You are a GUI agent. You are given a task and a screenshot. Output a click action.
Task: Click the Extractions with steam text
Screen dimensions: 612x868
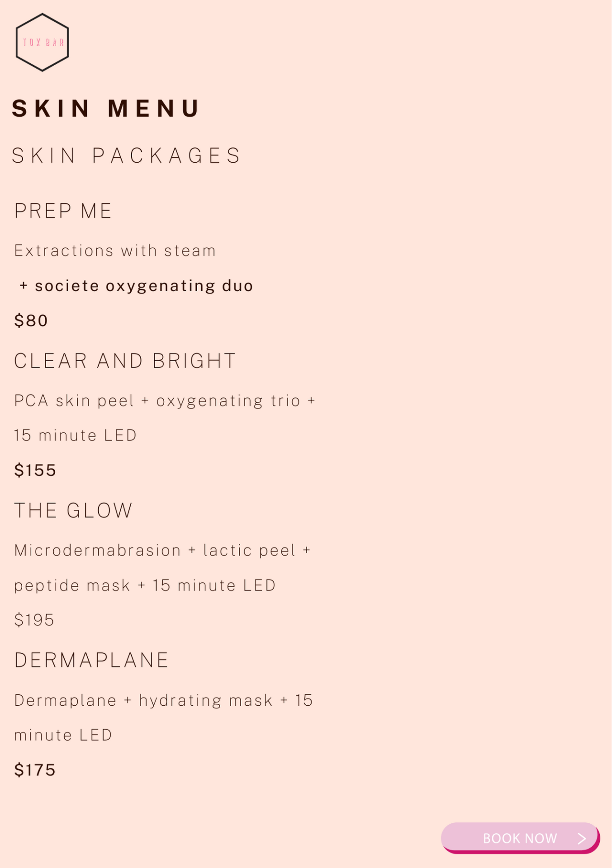(x=115, y=250)
